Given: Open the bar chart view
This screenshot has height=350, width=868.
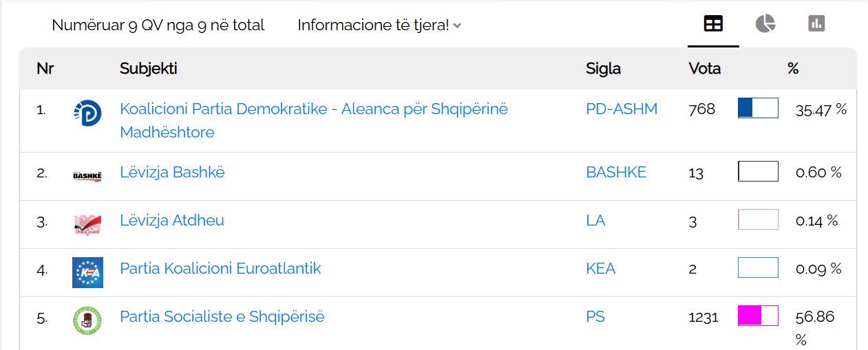Looking at the screenshot, I should pos(816,24).
